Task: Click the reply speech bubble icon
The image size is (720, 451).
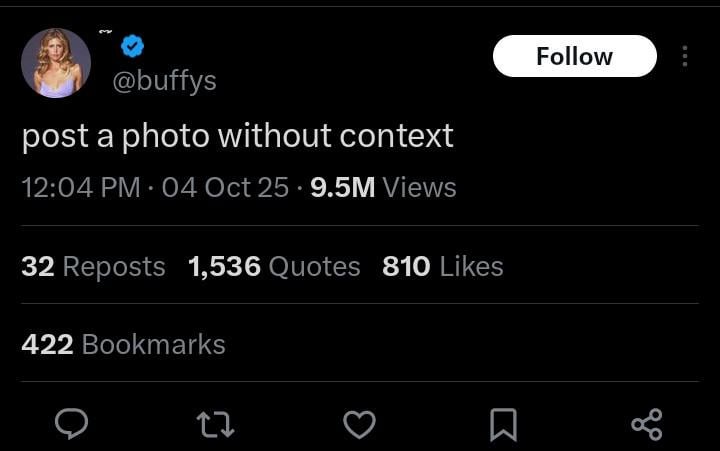Action: (x=71, y=424)
